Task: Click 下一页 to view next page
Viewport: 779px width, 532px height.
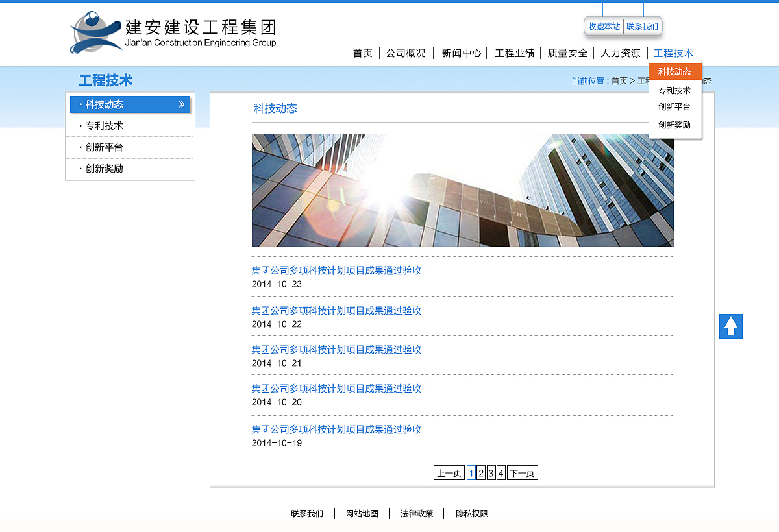Action: (x=522, y=472)
